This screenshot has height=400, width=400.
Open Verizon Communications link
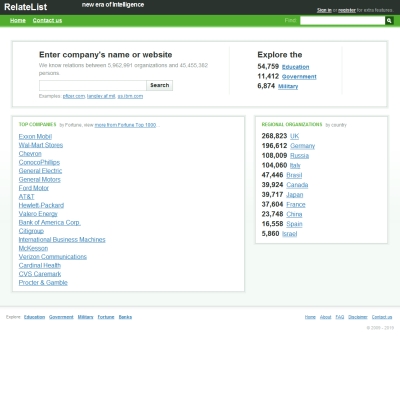pos(53,257)
